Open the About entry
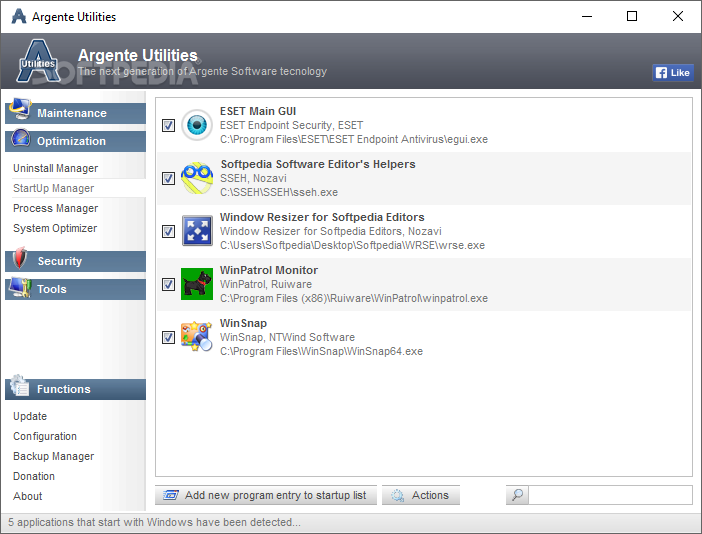This screenshot has height=534, width=702. click(x=28, y=496)
